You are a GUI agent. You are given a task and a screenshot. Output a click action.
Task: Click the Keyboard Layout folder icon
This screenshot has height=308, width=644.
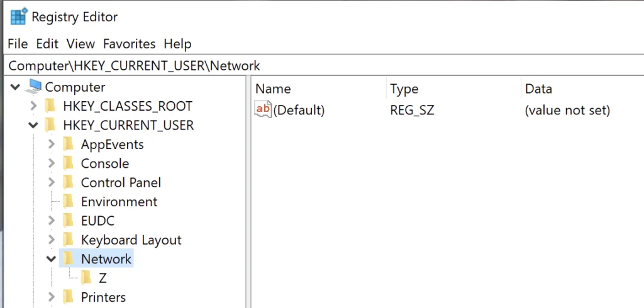(68, 239)
